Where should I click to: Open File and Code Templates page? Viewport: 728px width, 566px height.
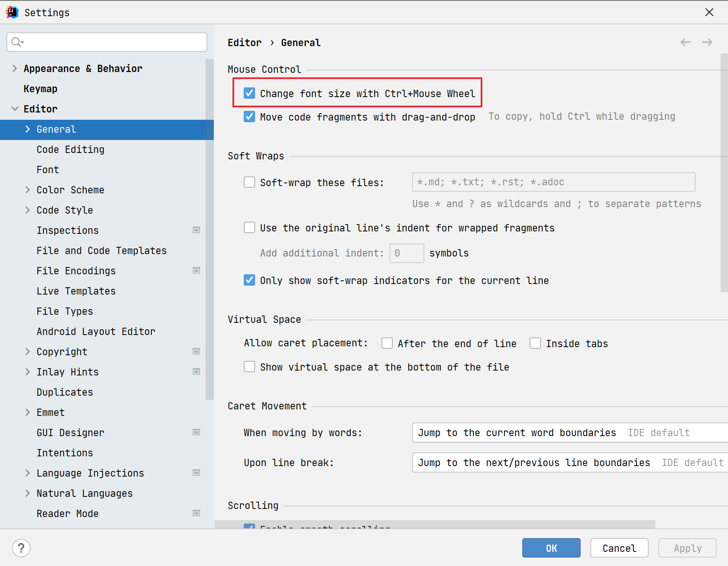102,250
